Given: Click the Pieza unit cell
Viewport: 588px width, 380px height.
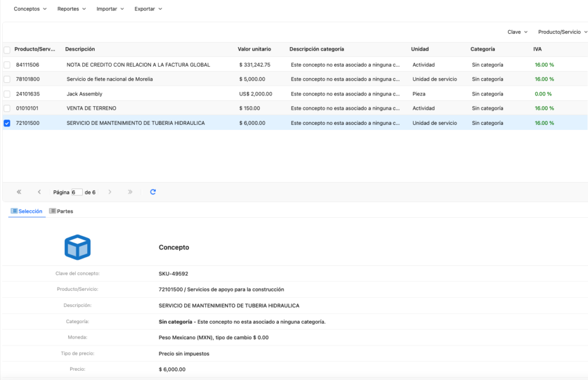Looking at the screenshot, I should tap(419, 94).
